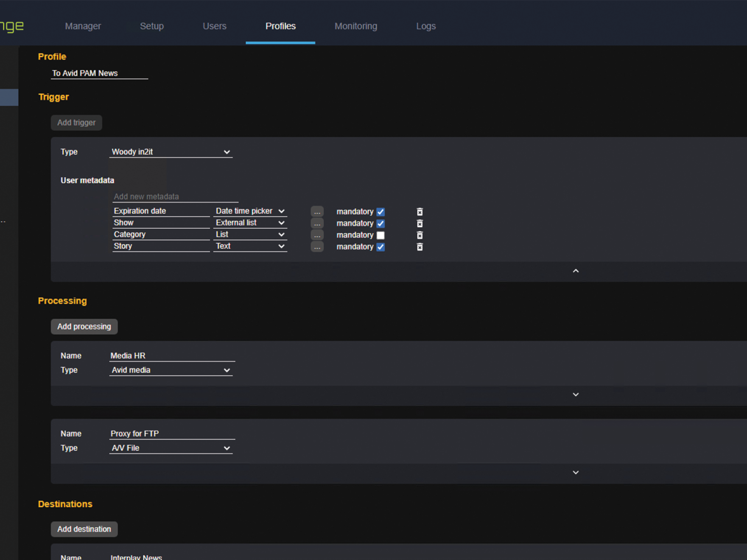Delete the Expiration date metadata row

coord(420,212)
